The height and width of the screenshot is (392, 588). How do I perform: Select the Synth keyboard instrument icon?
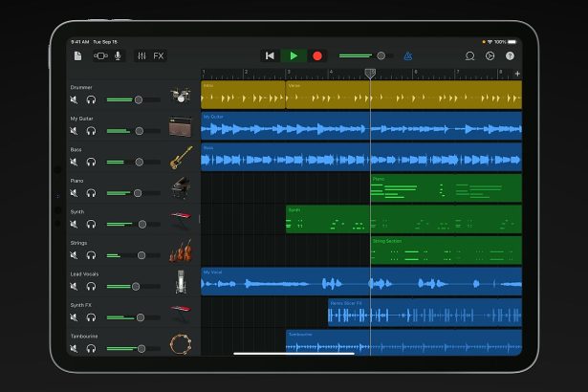(181, 220)
